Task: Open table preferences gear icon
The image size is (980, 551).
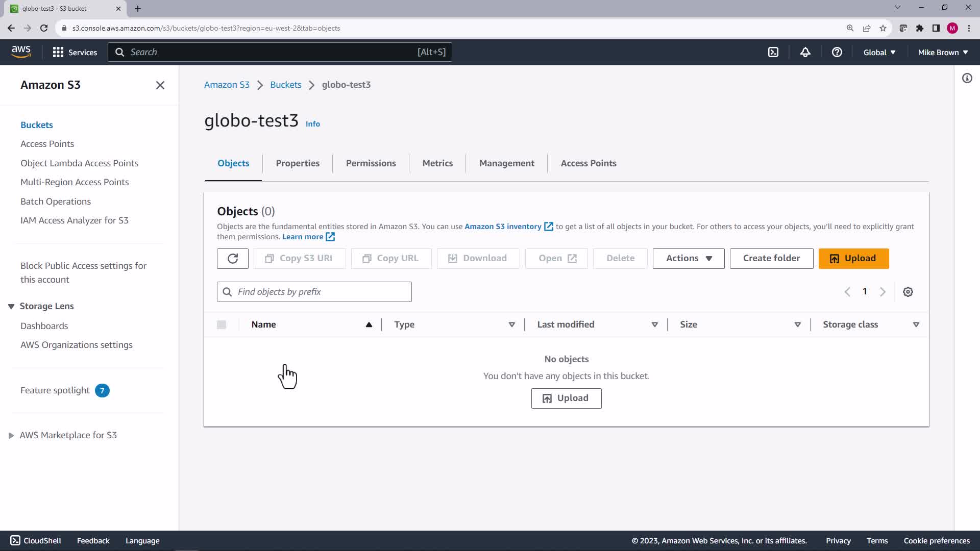Action: 908,292
